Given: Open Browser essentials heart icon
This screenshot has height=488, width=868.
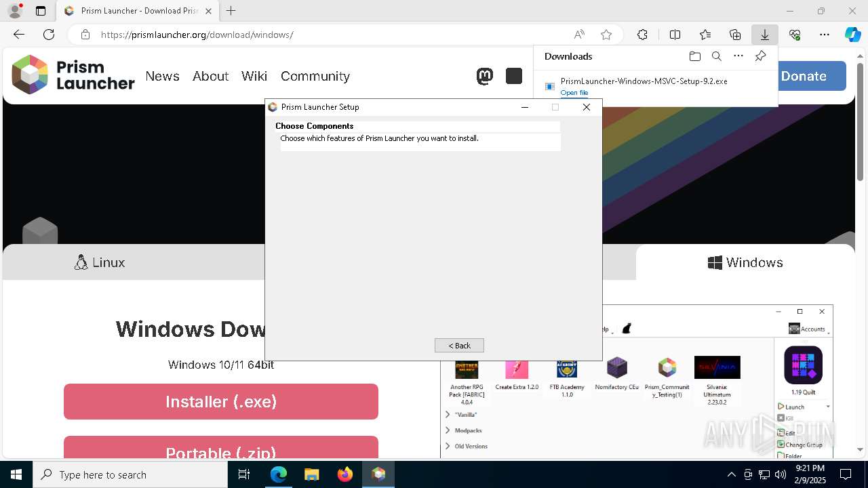Looking at the screenshot, I should click(795, 35).
